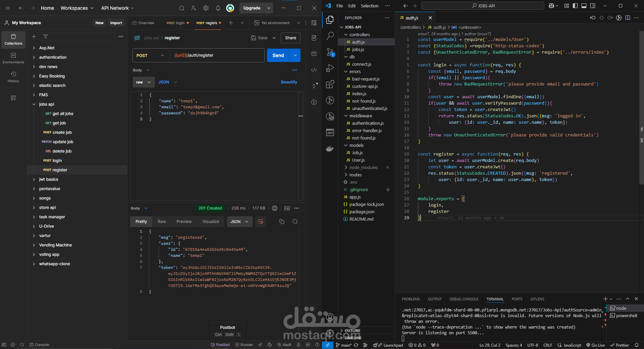Switch to Raw response view
644x349 pixels.
(162, 222)
